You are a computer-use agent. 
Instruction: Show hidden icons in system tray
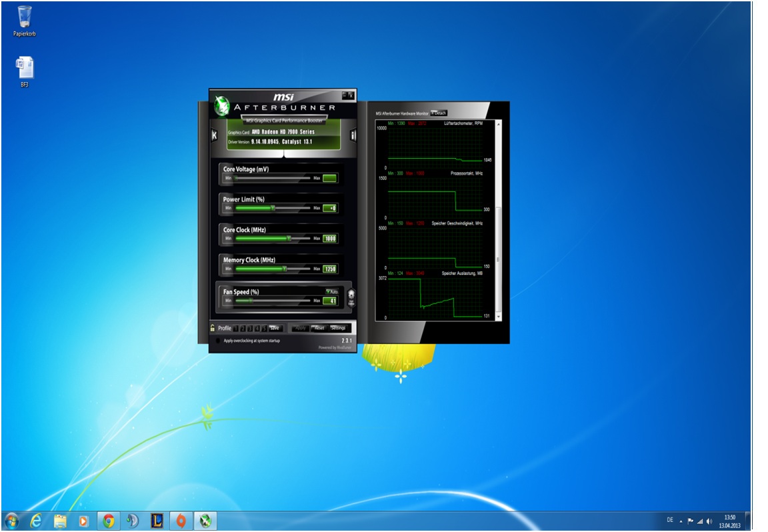coord(681,521)
